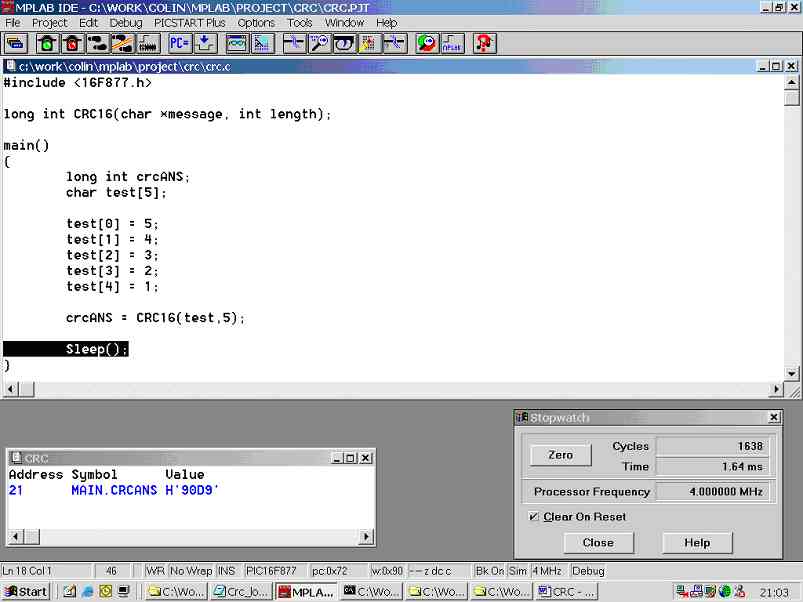Viewport: 803px width, 602px height.
Task: Click the green traffic light Run icon
Action: click(46, 43)
